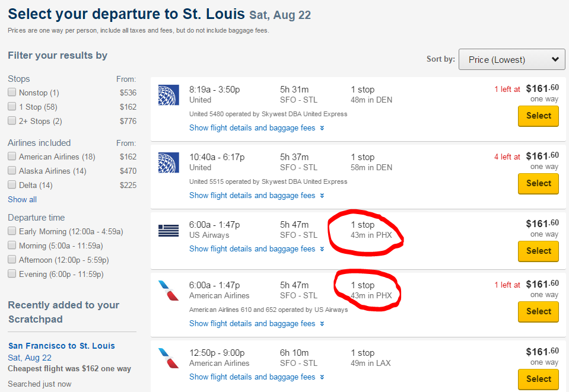Expand flight details for the 6:00a American flight
569x392 pixels.
(x=252, y=324)
